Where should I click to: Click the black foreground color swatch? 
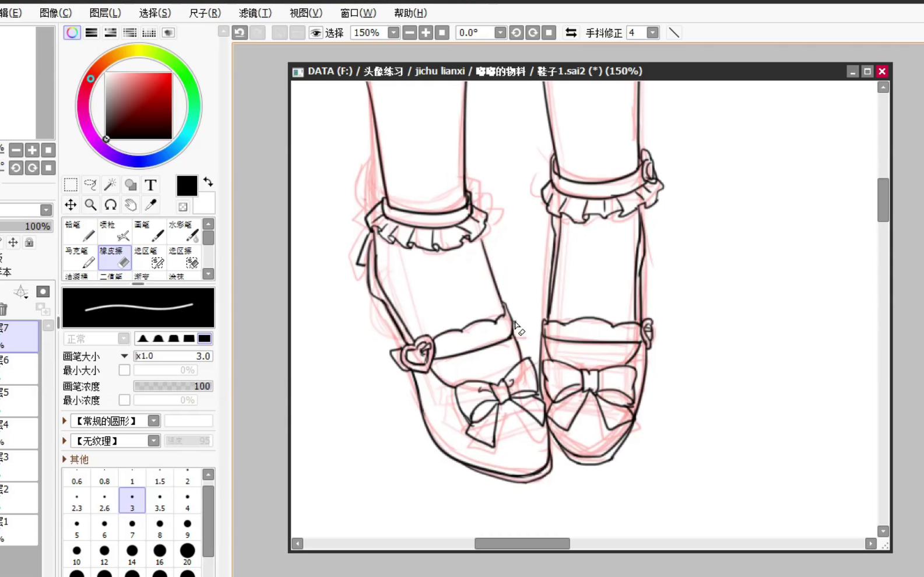click(187, 185)
